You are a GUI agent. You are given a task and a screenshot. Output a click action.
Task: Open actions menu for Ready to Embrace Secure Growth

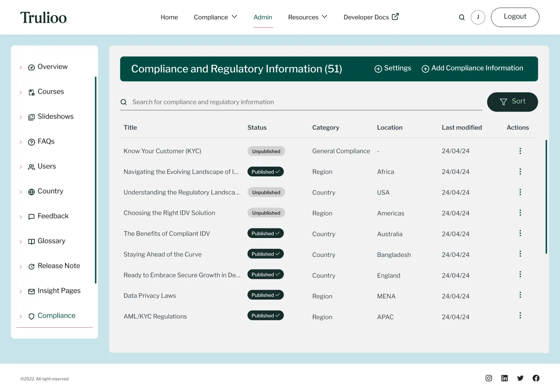coord(520,274)
